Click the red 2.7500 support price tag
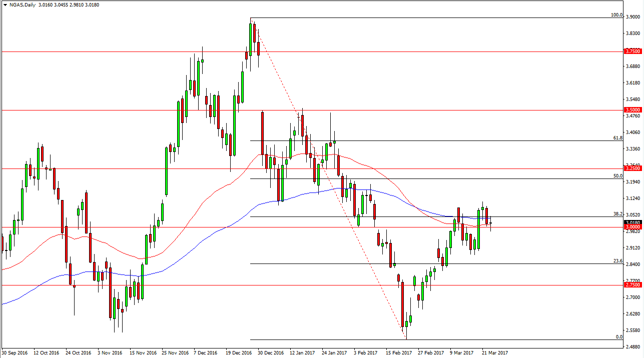Viewport: 644px width, 358px height. pos(632,284)
